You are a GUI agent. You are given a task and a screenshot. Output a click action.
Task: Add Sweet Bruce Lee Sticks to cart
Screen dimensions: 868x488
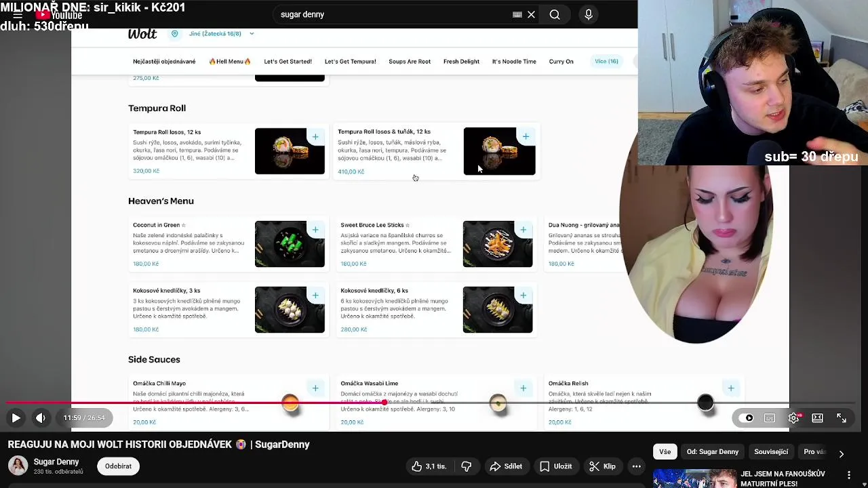point(524,230)
